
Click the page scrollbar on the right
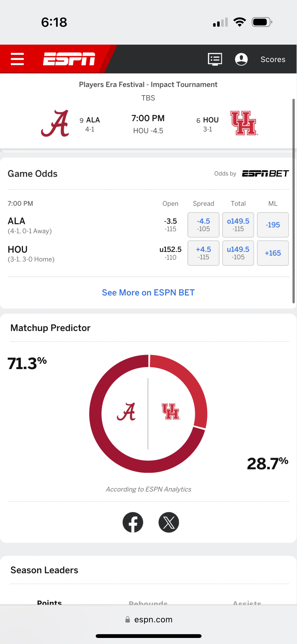coord(293,201)
